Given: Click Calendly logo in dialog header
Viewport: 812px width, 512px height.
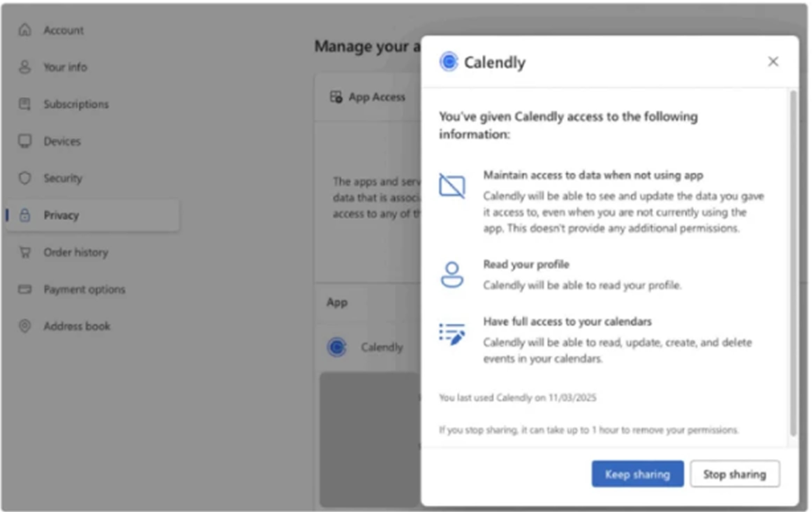Looking at the screenshot, I should pyautogui.click(x=448, y=62).
